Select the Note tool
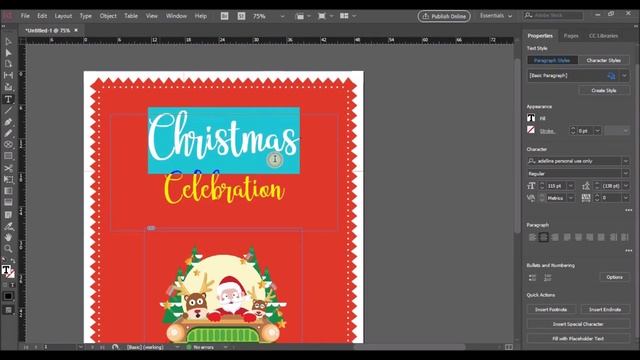640x360 pixels. [8, 215]
